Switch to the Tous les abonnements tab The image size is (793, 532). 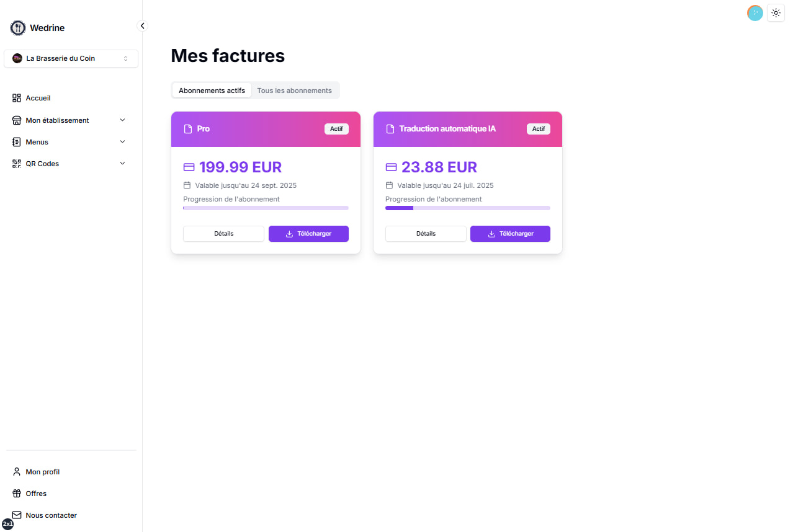pos(294,91)
